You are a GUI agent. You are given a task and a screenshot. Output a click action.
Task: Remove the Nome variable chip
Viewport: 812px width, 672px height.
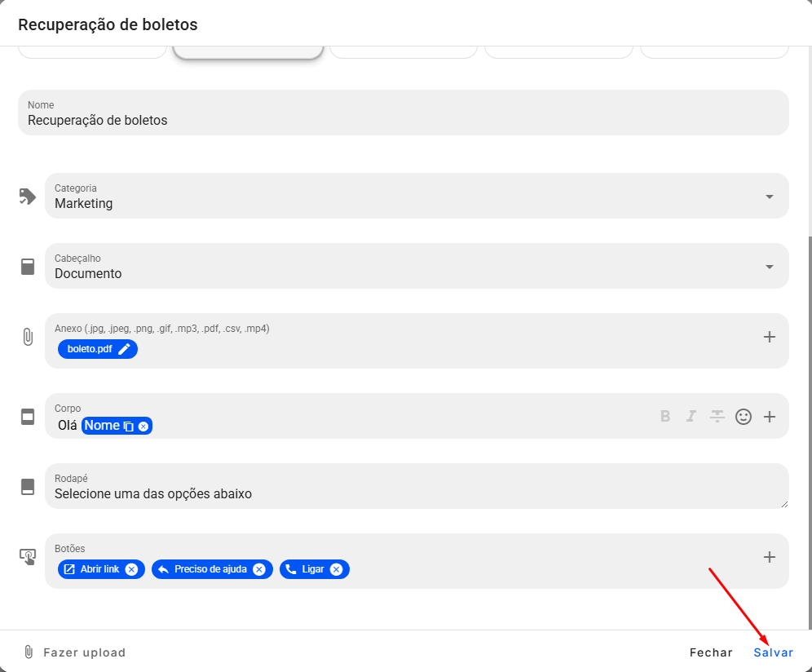(143, 427)
